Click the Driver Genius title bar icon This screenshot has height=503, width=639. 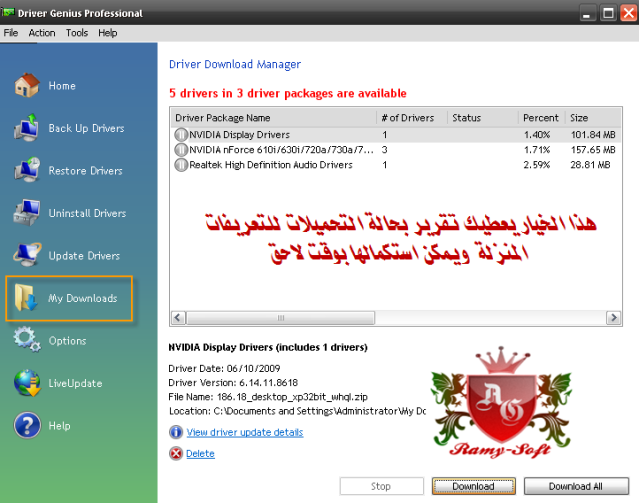point(7,12)
